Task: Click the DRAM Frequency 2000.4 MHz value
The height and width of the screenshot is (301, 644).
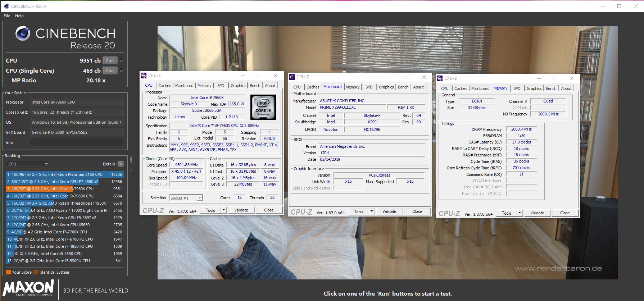Action: click(521, 129)
